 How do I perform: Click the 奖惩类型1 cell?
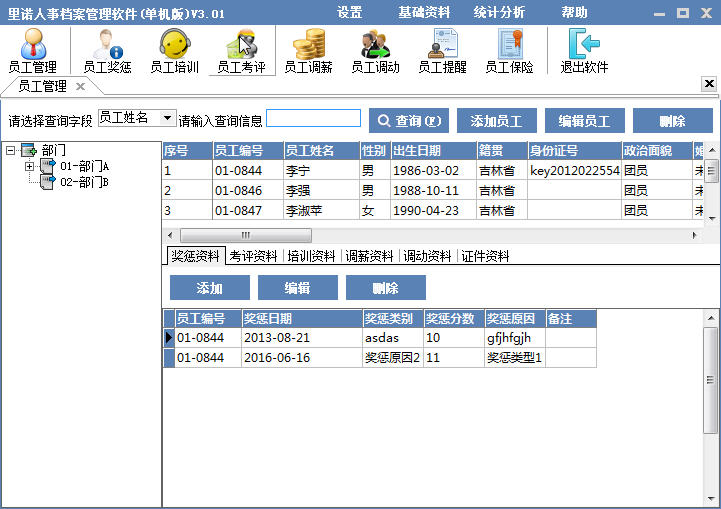point(515,357)
